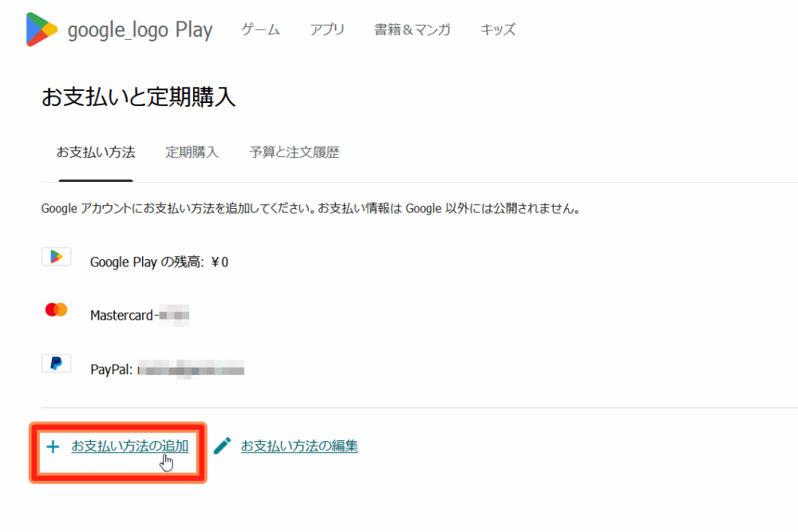This screenshot has height=532, width=798.
Task: Click the Google Play balance card icon
Action: 56,257
